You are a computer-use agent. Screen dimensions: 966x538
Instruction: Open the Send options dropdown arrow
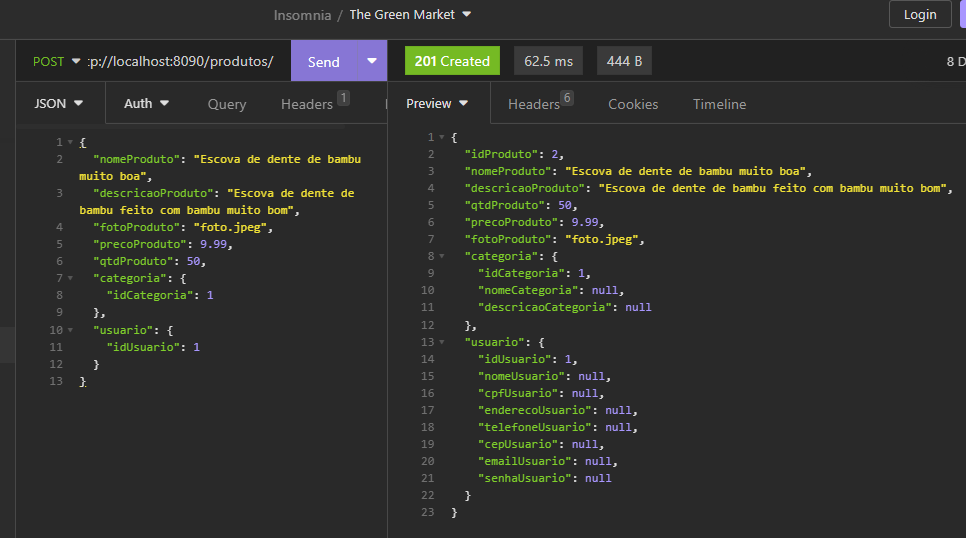[x=371, y=61]
